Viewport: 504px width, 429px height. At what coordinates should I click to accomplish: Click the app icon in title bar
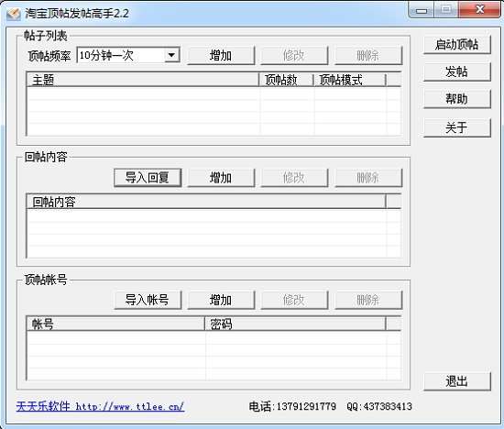tap(14, 14)
